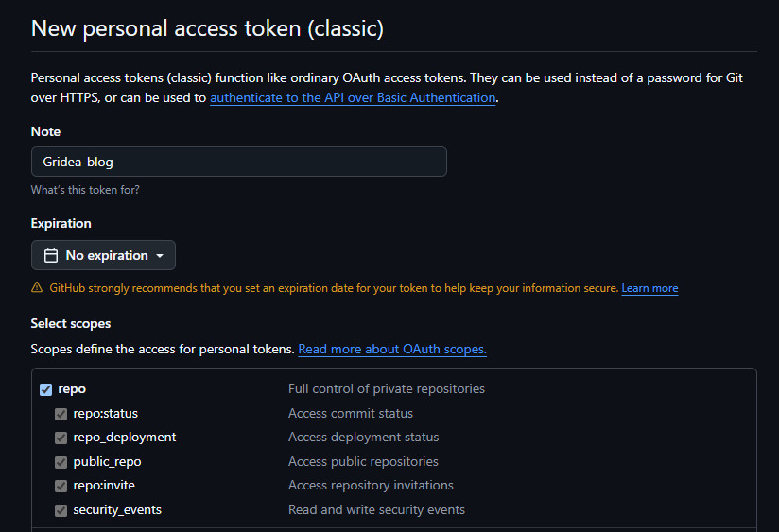Toggle the repo_deployment checkbox
Screen dimensions: 779x532
click(61, 438)
